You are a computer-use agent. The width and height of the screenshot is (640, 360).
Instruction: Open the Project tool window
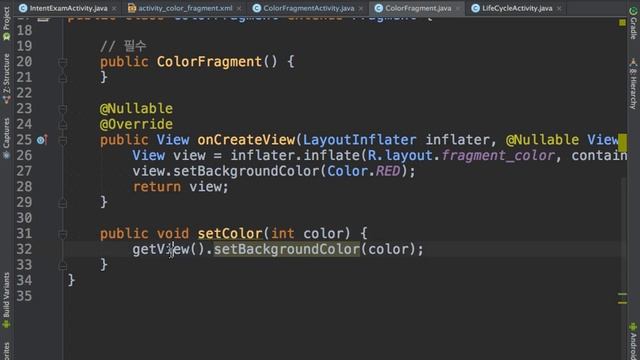(6, 24)
